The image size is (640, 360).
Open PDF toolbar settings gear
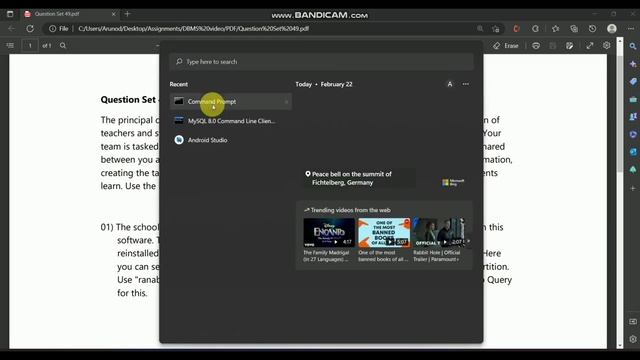tap(607, 45)
